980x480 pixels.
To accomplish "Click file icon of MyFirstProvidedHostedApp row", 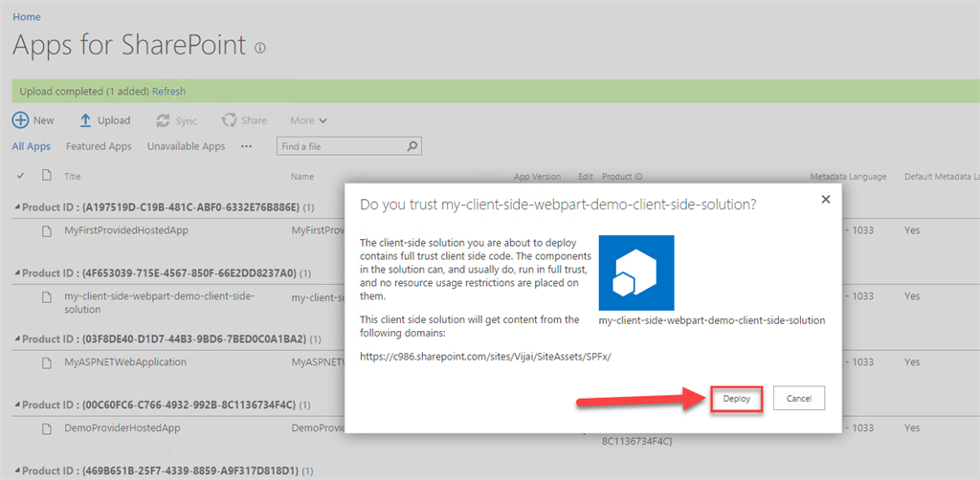I will 46,231.
